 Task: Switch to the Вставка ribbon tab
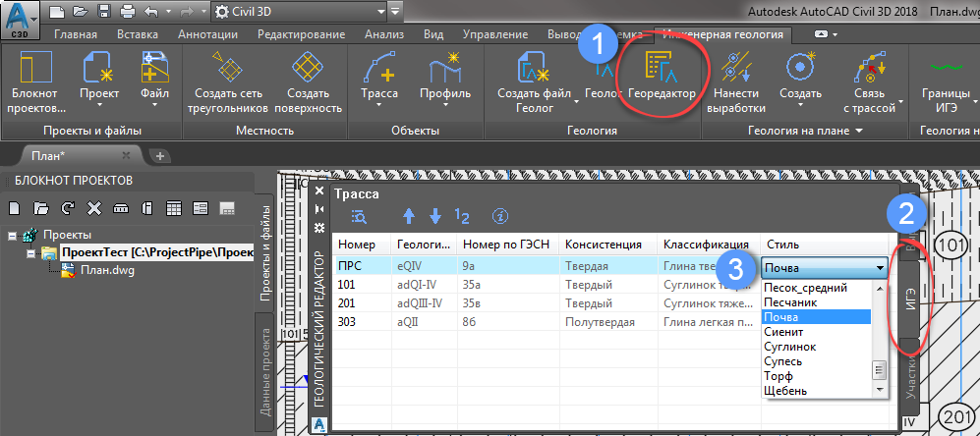click(x=138, y=34)
